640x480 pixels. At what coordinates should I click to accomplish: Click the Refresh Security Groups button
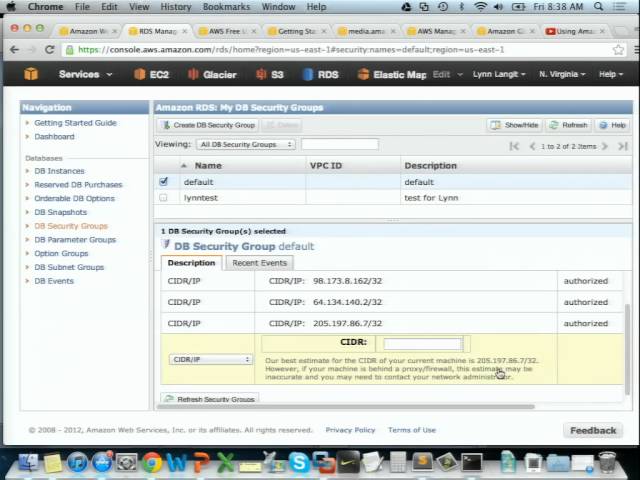click(x=210, y=398)
